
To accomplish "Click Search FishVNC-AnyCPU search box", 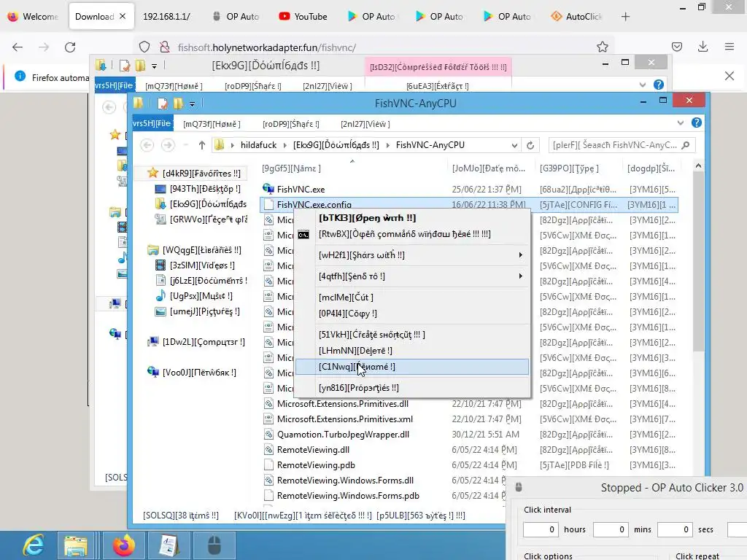I will tap(622, 145).
